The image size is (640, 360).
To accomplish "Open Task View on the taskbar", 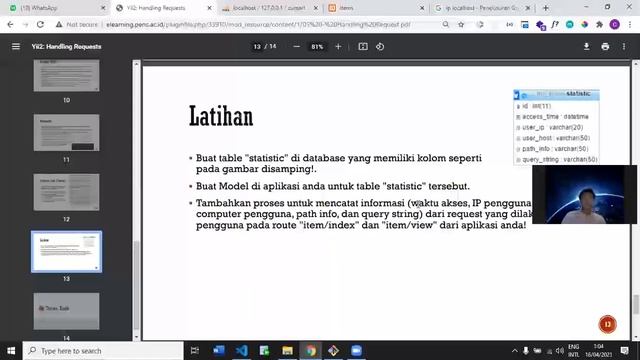I will click(x=195, y=351).
